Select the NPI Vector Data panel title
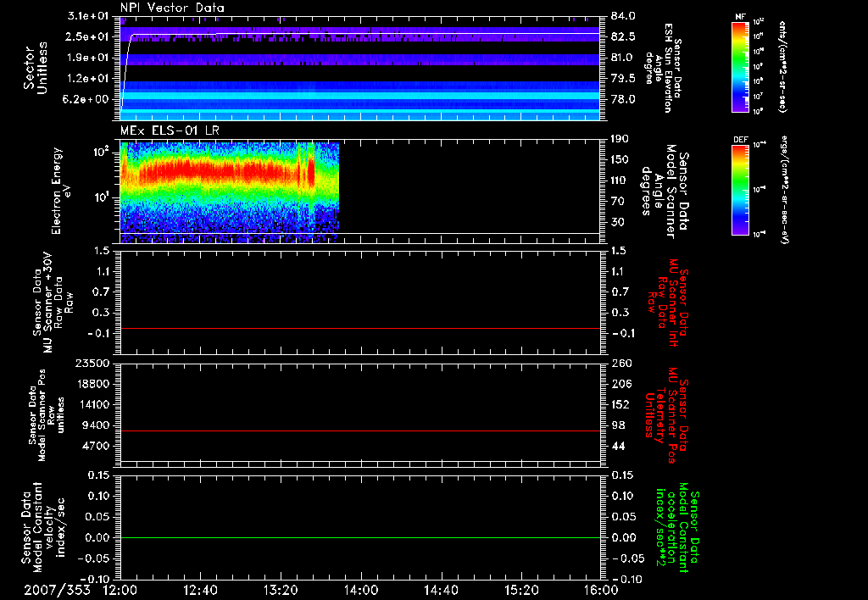Image resolution: width=868 pixels, height=600 pixels. tap(172, 8)
